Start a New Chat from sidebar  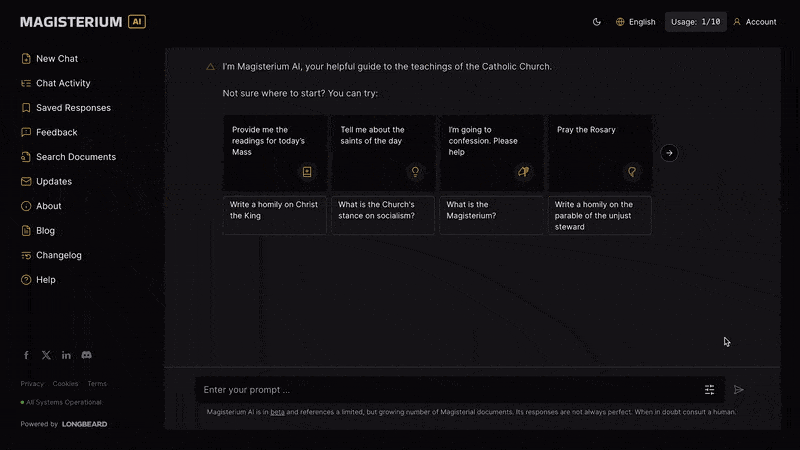coord(56,59)
